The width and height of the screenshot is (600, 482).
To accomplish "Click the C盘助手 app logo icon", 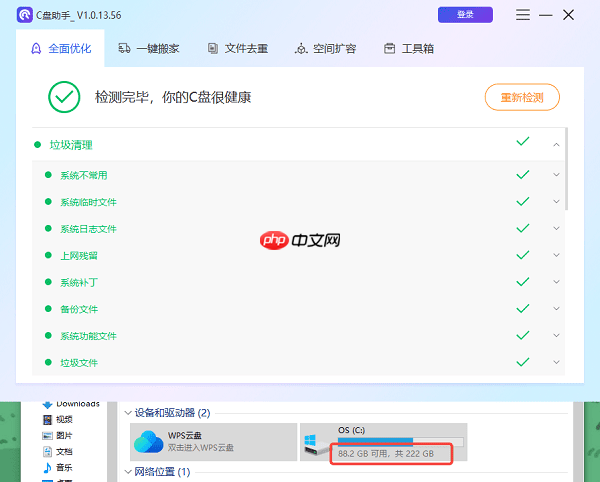I will pos(24,15).
